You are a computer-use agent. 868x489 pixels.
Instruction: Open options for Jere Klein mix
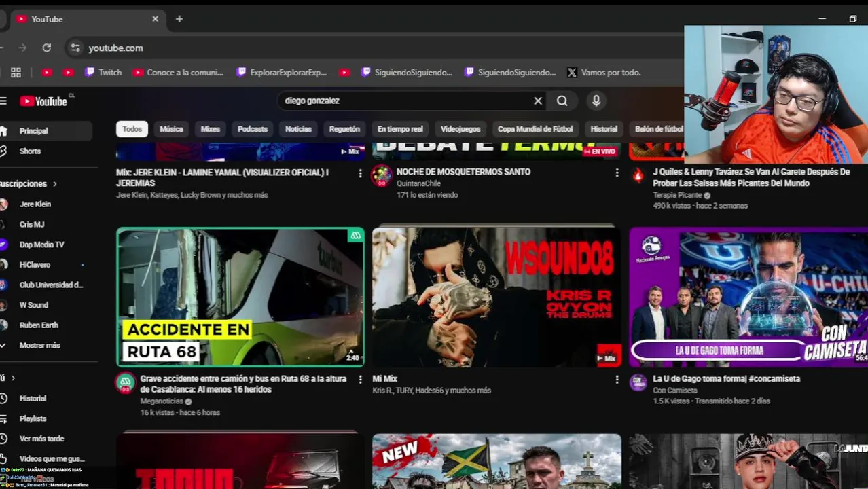pyautogui.click(x=360, y=173)
